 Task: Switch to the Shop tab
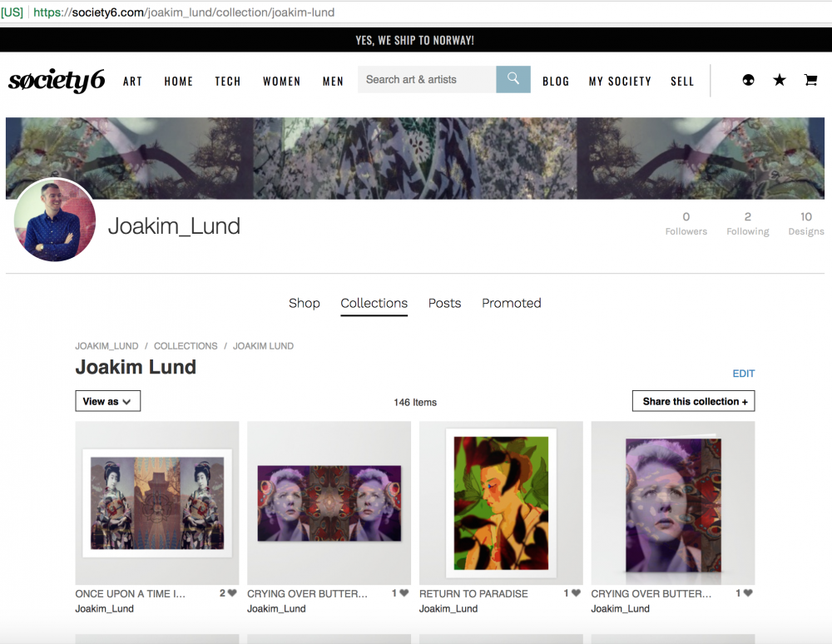click(304, 303)
